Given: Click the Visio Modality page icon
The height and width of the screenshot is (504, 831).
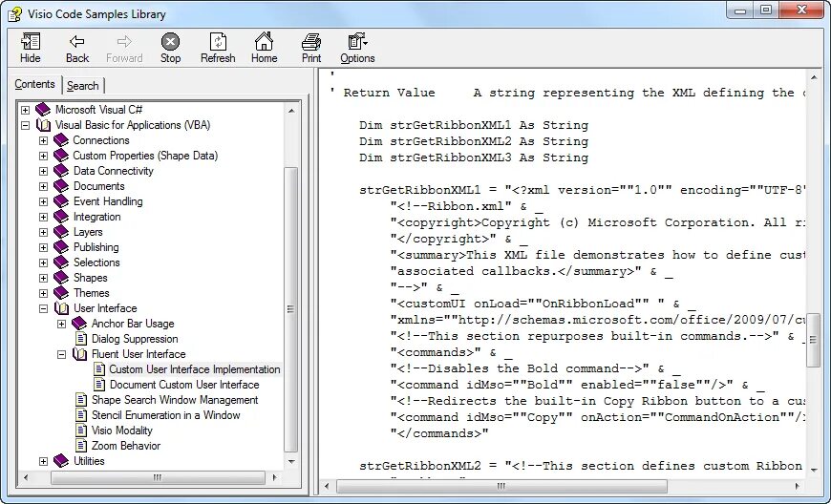Looking at the screenshot, I should 81,430.
